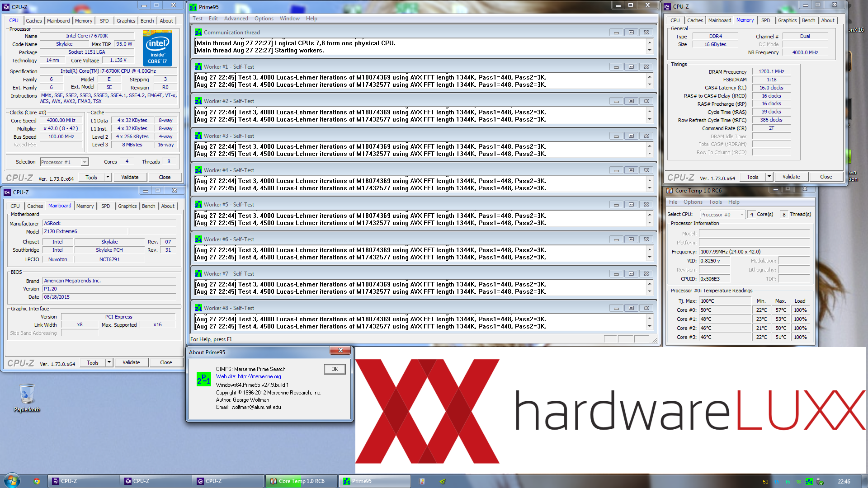The width and height of the screenshot is (868, 488).
Task: Minimize the Worker #4 child window
Action: (x=616, y=170)
